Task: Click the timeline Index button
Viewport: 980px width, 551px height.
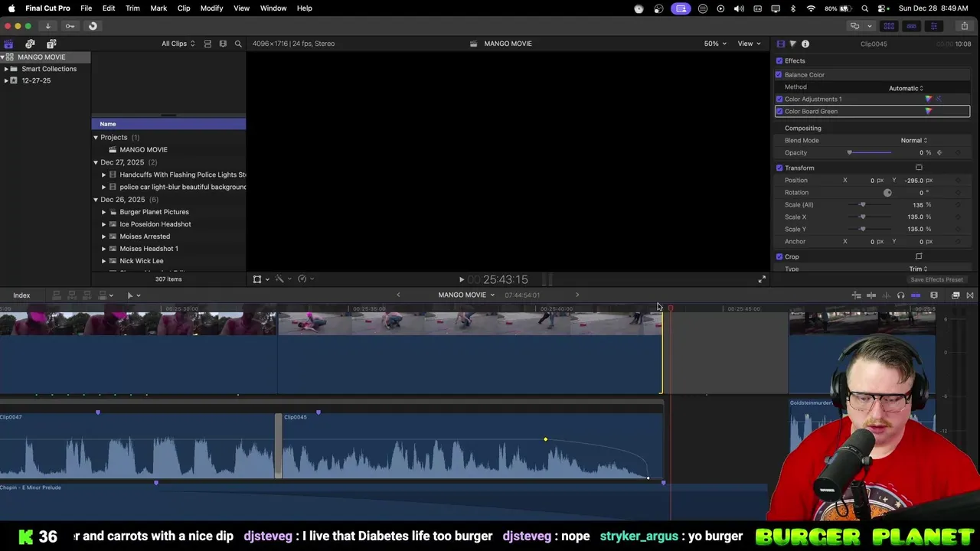Action: click(x=21, y=295)
